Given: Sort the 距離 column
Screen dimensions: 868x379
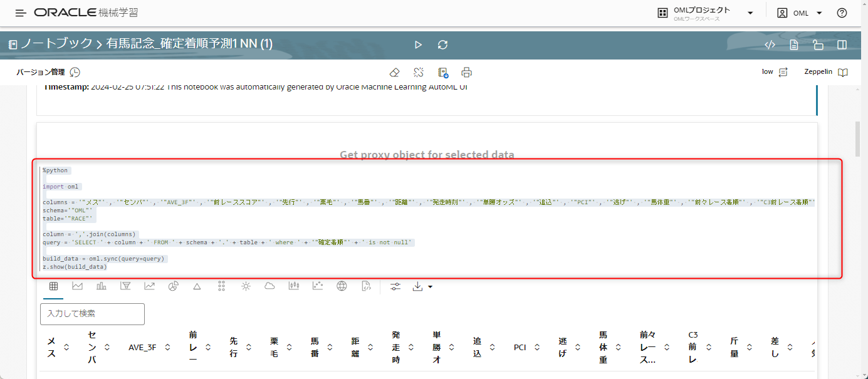Looking at the screenshot, I should (370, 347).
